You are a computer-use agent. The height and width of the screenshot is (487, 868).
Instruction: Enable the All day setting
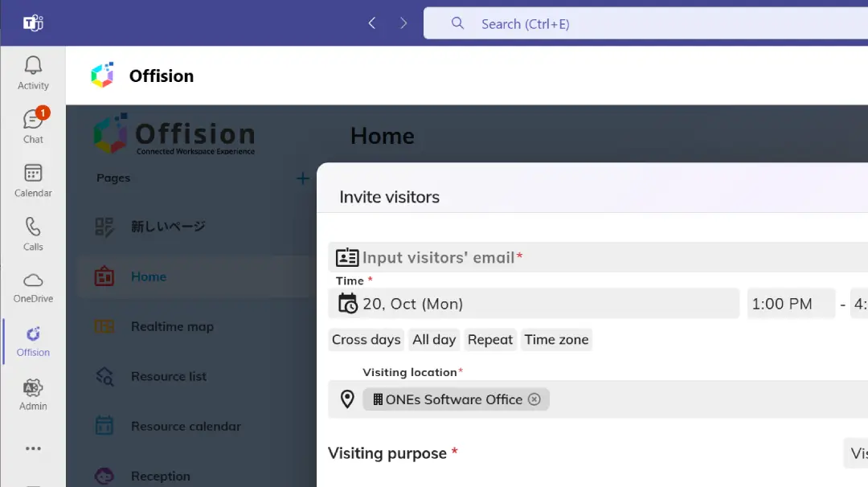tap(434, 340)
